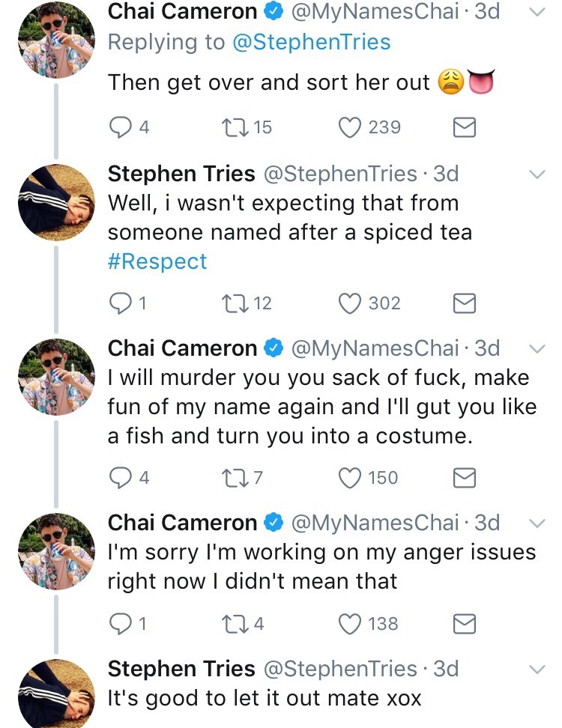Open Chai Cameron's name on top tweet

pyautogui.click(x=182, y=11)
